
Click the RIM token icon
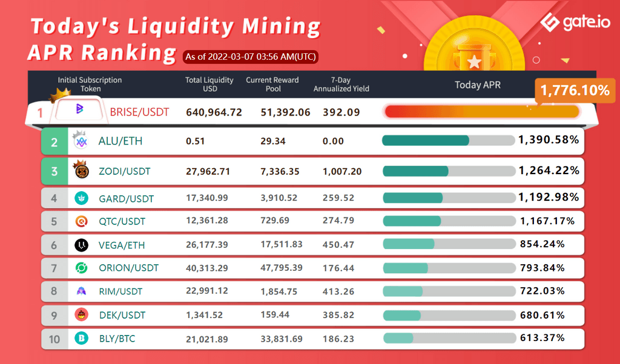(81, 291)
